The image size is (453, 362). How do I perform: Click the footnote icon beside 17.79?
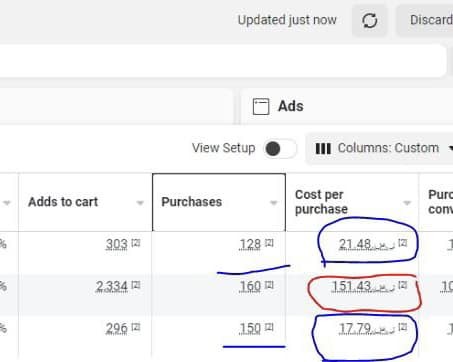pyautogui.click(x=403, y=327)
